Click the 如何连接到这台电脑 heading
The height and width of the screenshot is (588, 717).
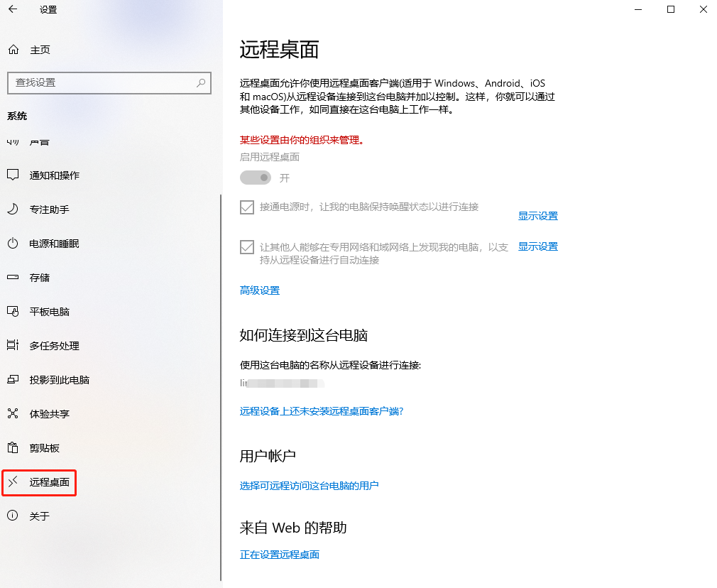click(x=304, y=335)
